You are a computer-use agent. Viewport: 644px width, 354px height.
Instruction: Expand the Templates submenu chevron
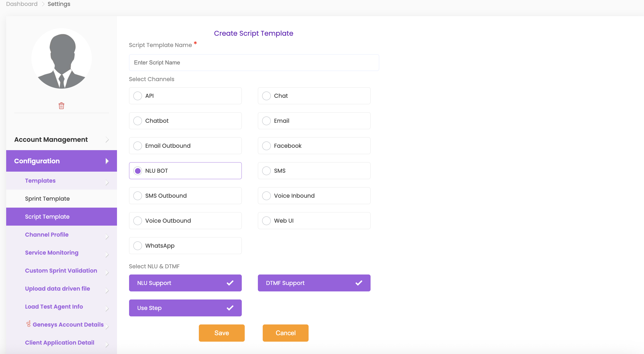[107, 182]
